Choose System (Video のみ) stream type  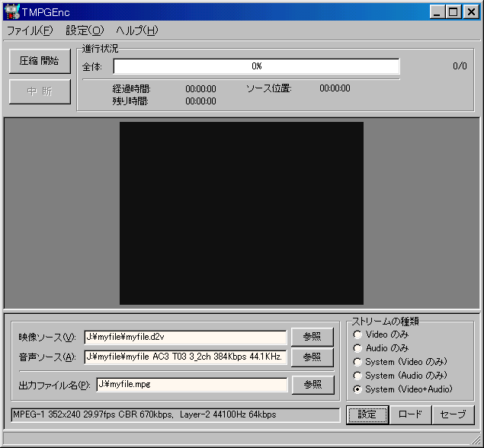point(357,362)
